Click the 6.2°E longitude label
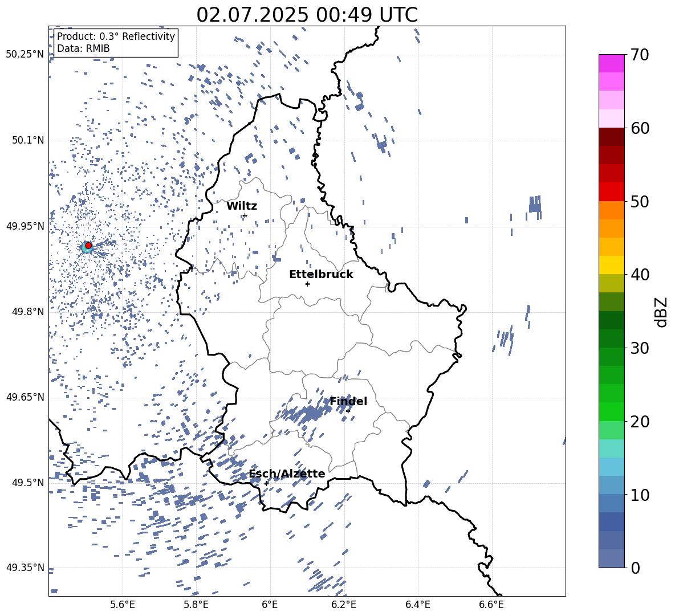Viewport: 675px width, 616px height. point(344,605)
